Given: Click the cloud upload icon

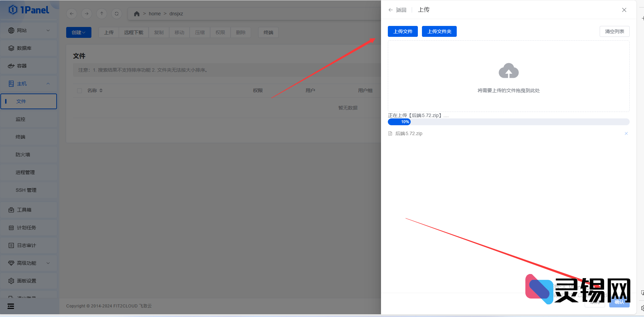Looking at the screenshot, I should click(x=508, y=71).
